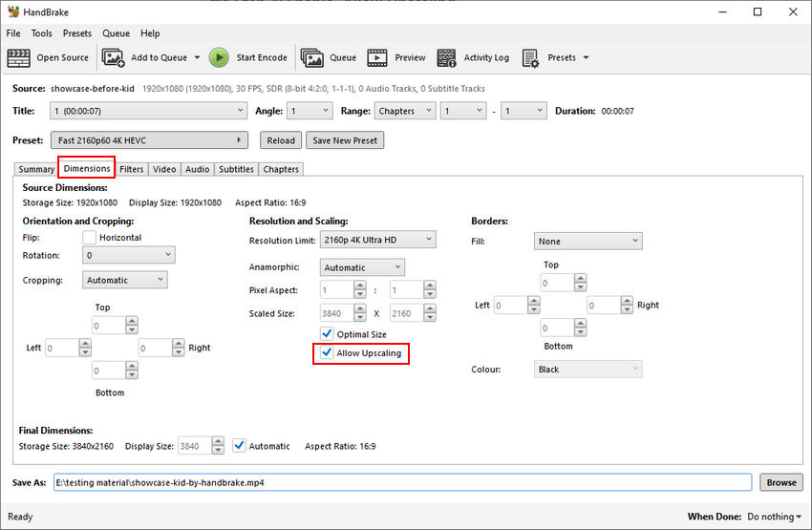
Task: Open the Presets menu in menu bar
Action: [77, 33]
